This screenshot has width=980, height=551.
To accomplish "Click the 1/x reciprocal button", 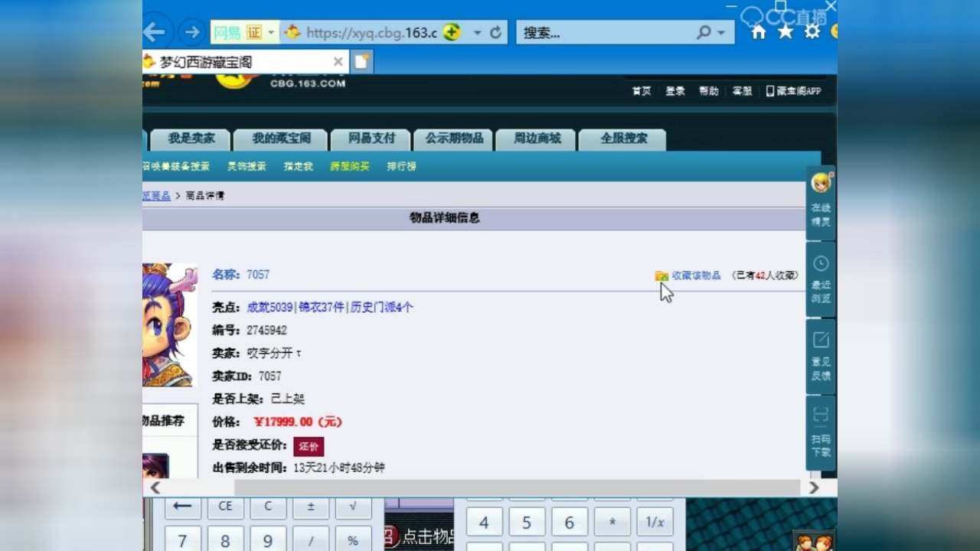I will (x=655, y=522).
